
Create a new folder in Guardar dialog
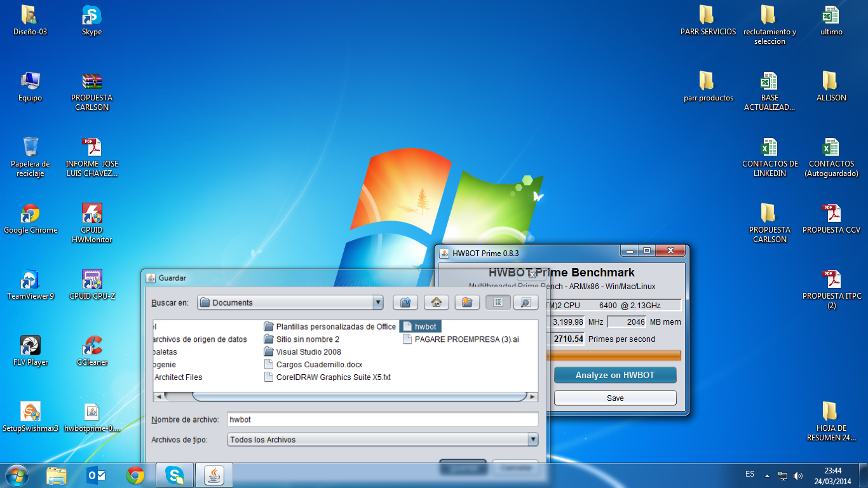466,302
